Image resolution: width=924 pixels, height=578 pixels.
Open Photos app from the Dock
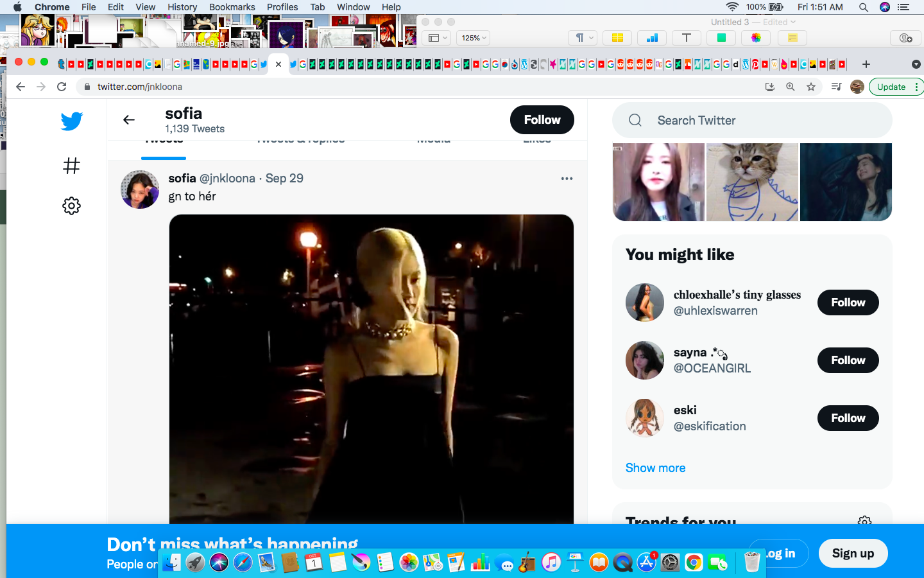[409, 563]
